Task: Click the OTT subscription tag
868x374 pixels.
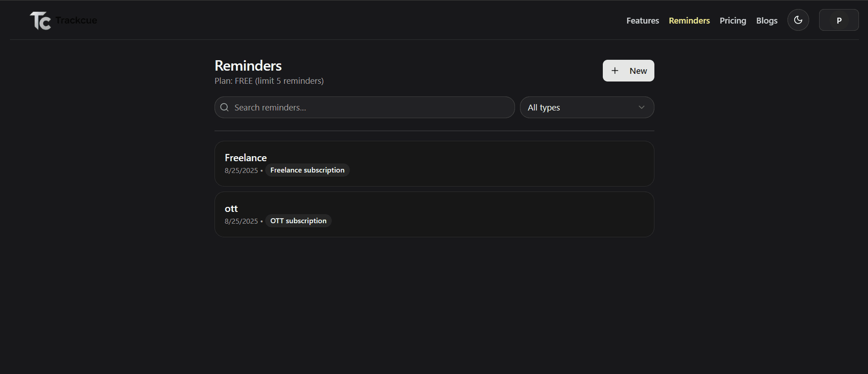Action: coord(298,221)
